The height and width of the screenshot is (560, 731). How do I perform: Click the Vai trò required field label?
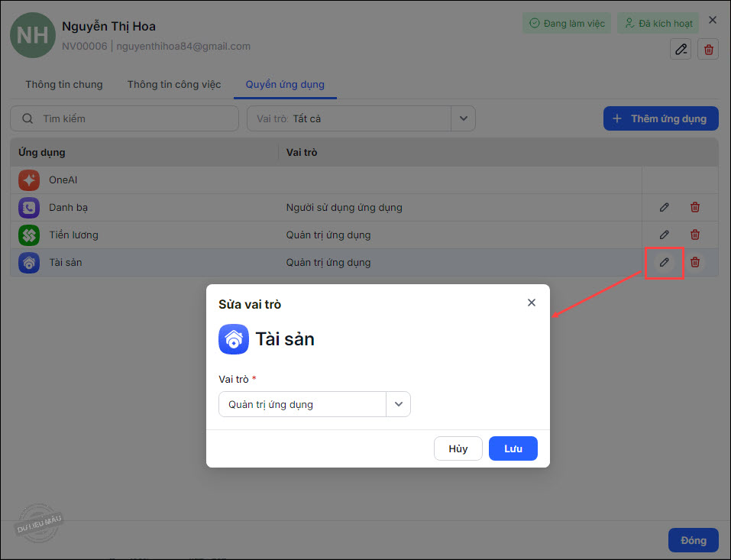tap(238, 379)
